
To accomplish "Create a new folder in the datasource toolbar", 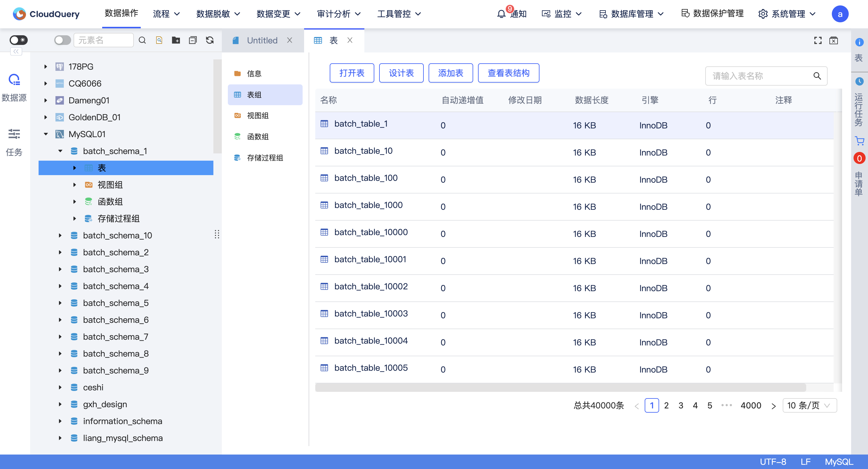I will pyautogui.click(x=175, y=40).
